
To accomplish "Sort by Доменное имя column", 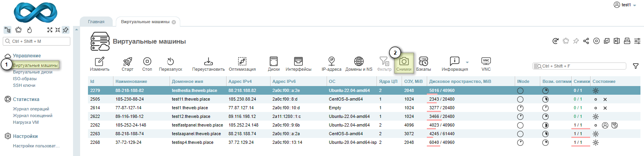I will click(198, 81).
